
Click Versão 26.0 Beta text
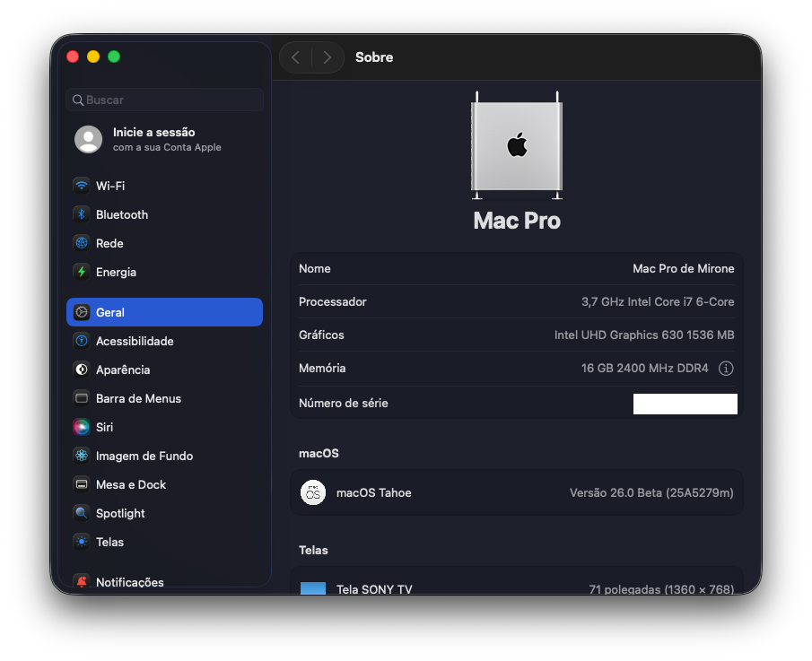651,492
